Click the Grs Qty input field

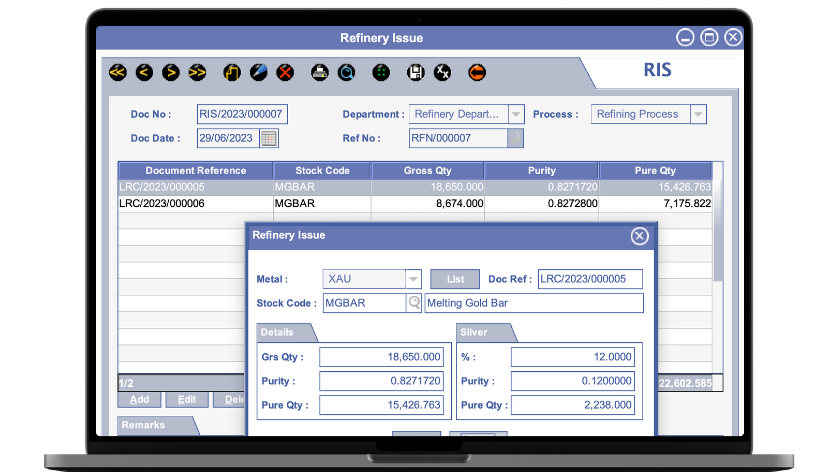[x=381, y=356]
